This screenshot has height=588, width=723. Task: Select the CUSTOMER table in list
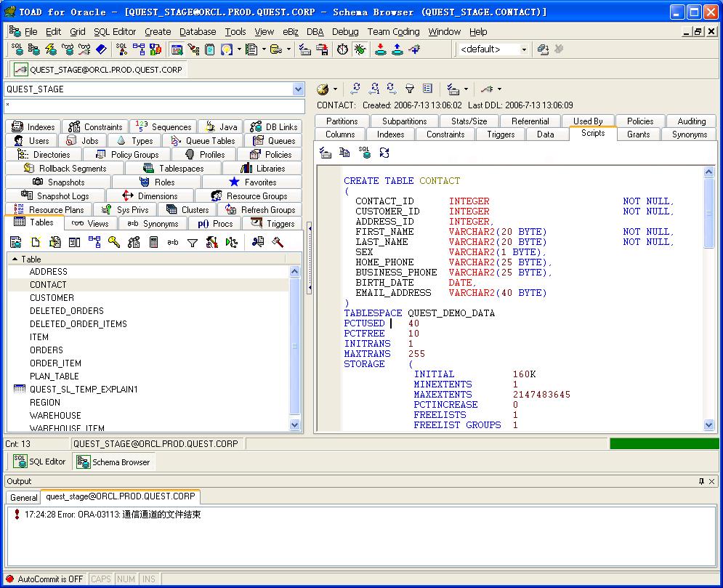point(52,298)
